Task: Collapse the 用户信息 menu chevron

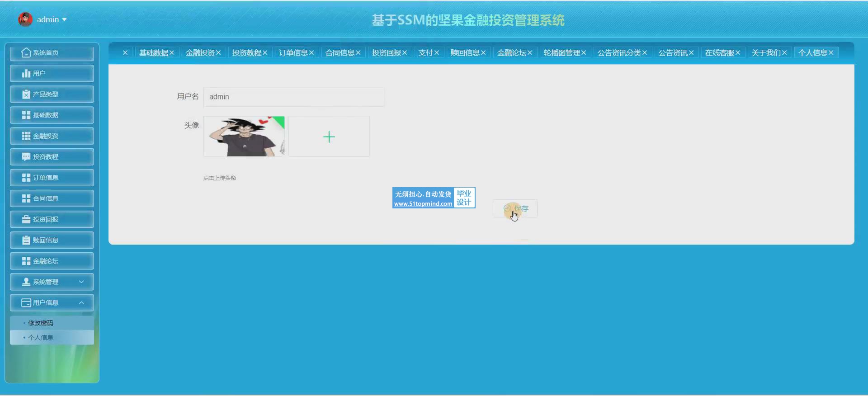Action: [81, 302]
